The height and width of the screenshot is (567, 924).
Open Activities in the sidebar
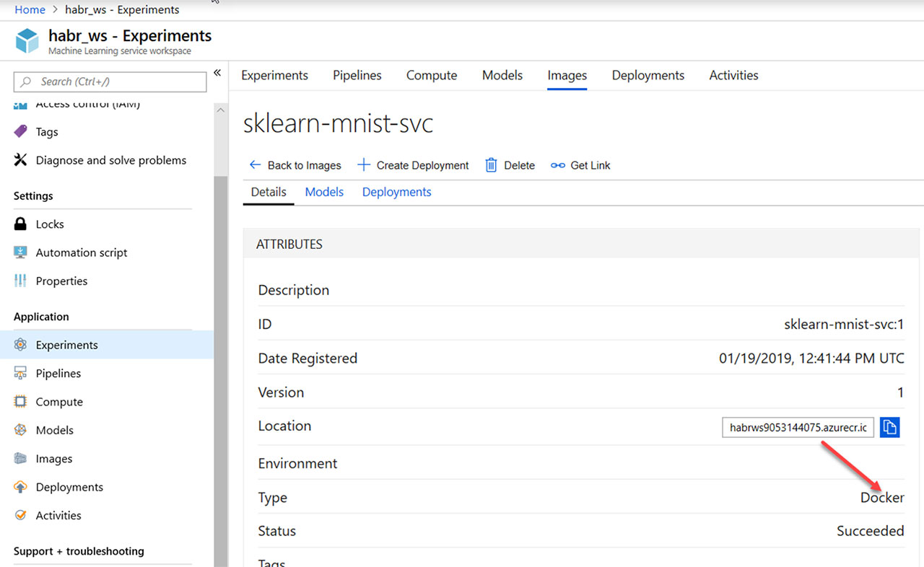click(58, 515)
